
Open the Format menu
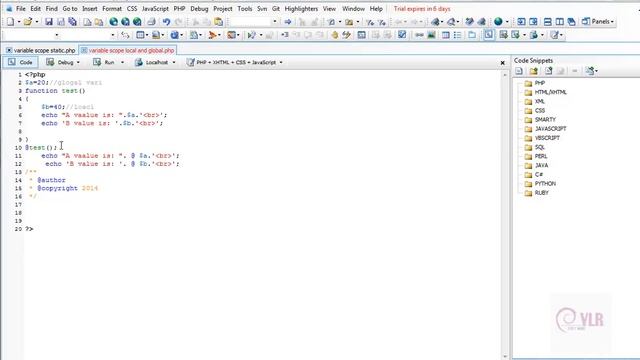click(x=112, y=9)
